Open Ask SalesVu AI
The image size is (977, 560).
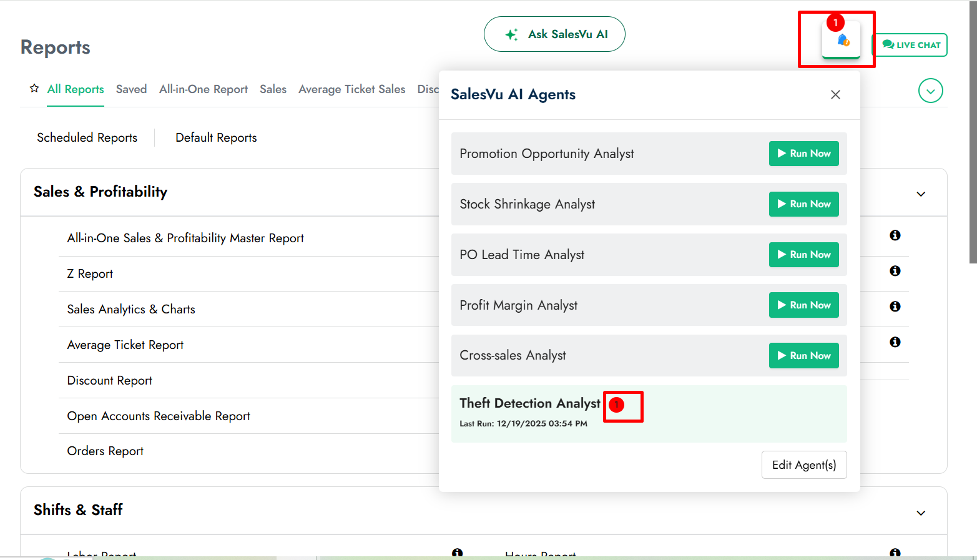tap(554, 34)
